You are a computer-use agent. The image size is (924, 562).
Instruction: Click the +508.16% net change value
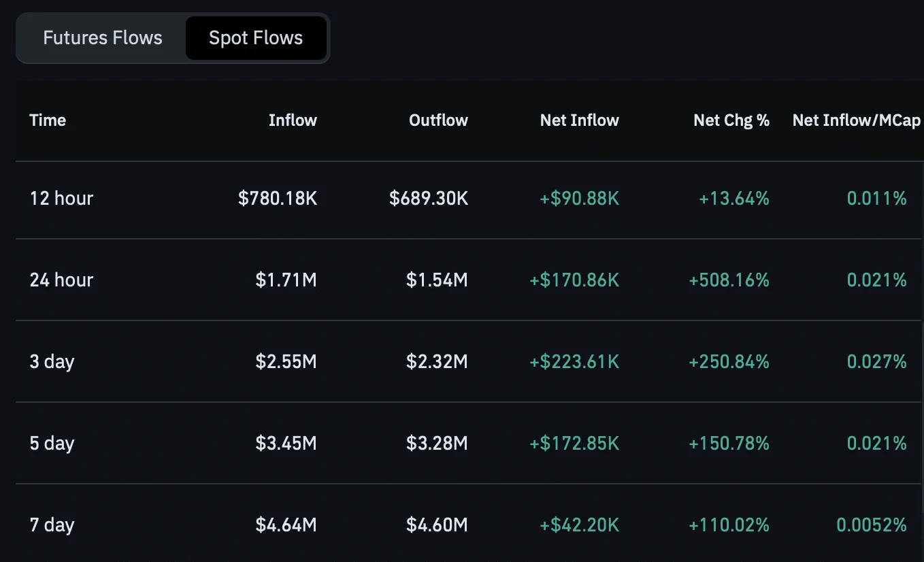(729, 280)
